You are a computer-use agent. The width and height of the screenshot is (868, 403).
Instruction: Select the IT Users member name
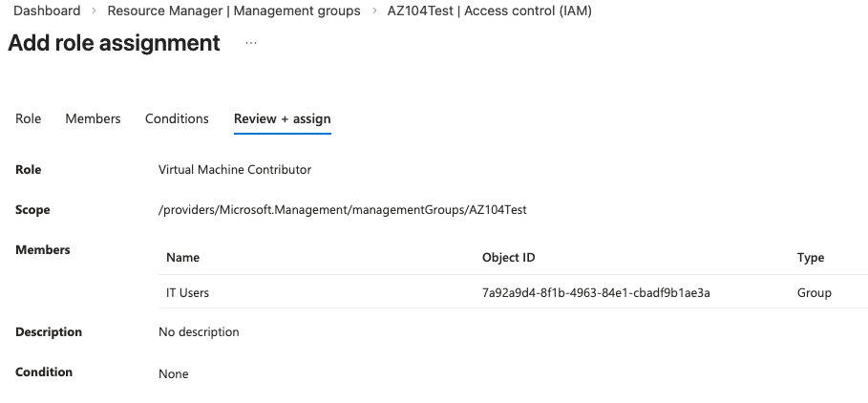[187, 292]
